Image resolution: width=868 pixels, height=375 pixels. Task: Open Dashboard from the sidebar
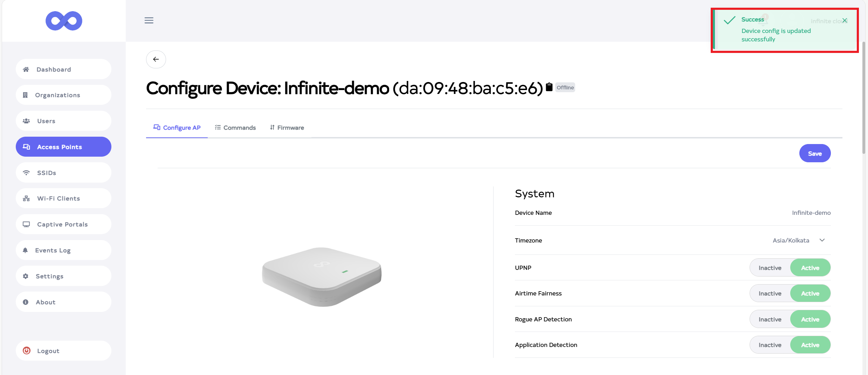[63, 69]
